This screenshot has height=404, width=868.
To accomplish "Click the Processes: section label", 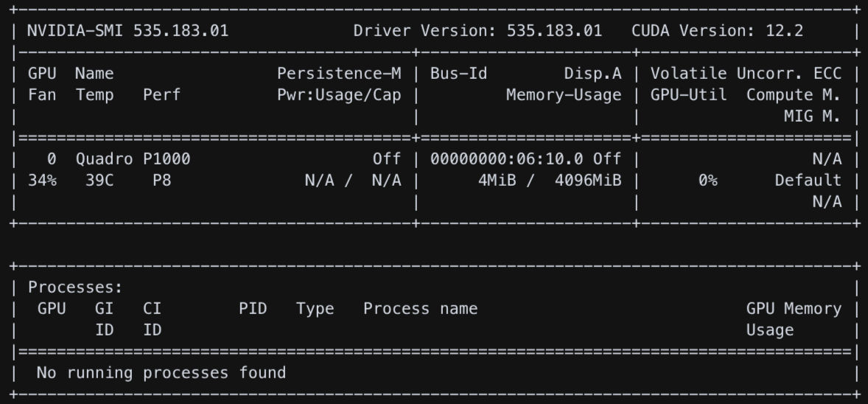I will point(75,287).
